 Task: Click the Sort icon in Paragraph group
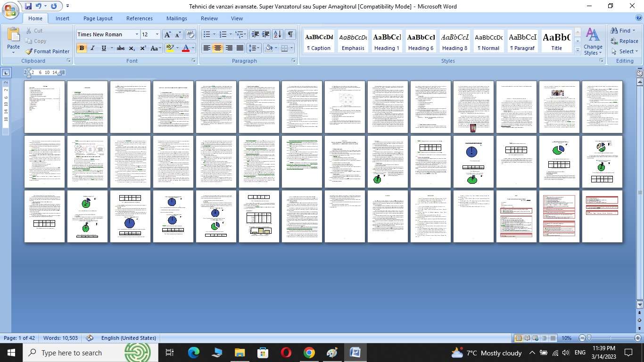pyautogui.click(x=278, y=34)
